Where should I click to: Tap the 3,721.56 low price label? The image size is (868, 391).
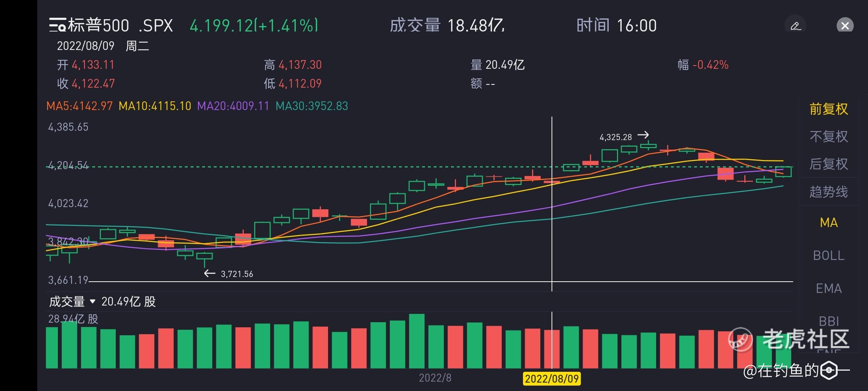237,274
